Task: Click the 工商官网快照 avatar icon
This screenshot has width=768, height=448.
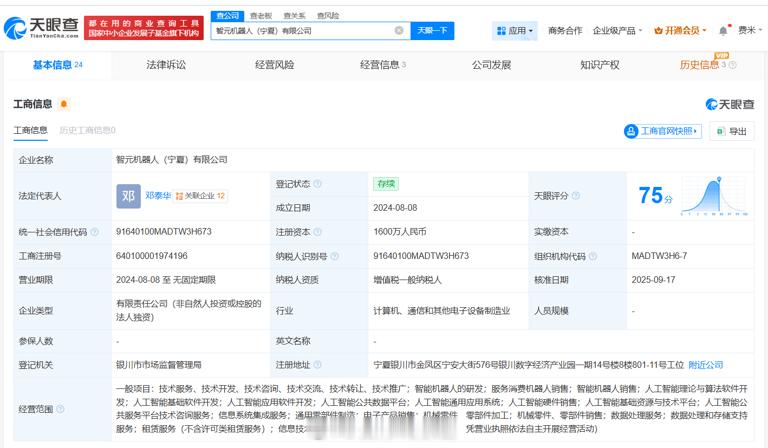Action: (x=630, y=131)
